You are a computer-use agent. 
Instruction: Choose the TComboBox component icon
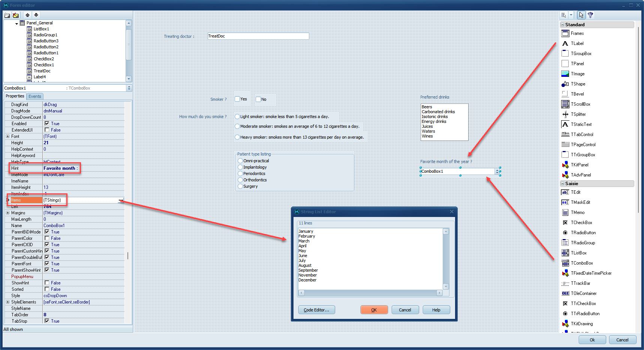pyautogui.click(x=565, y=263)
